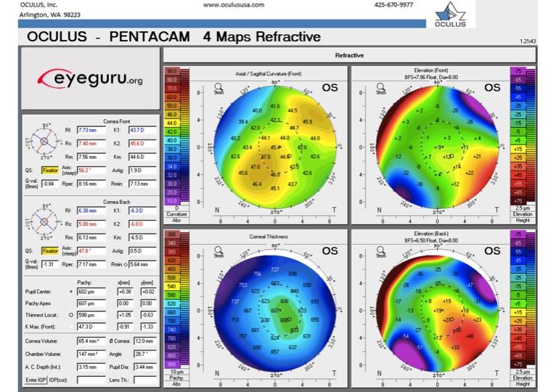Click the Cornea Front Q-val -0.84 field
The height and width of the screenshot is (392, 556).
(50, 184)
